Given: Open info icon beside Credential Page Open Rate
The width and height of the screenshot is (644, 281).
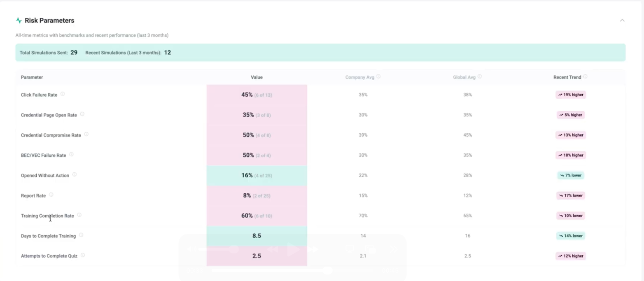Looking at the screenshot, I should click(x=82, y=114).
